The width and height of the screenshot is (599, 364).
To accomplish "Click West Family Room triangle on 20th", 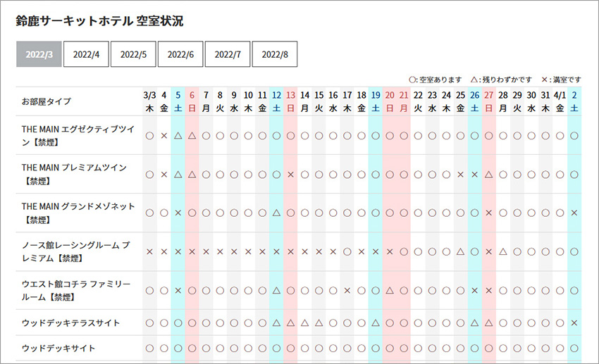I will pyautogui.click(x=390, y=290).
